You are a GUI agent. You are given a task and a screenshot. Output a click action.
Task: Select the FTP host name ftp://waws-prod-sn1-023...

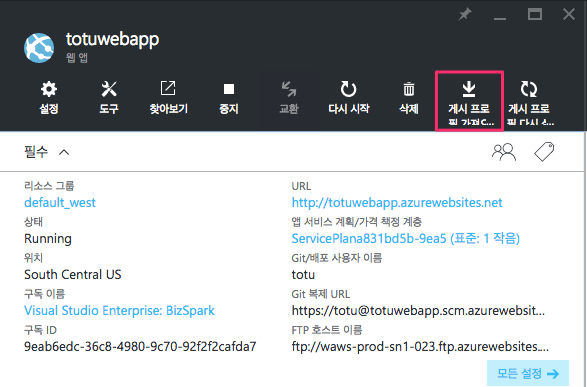pos(420,347)
